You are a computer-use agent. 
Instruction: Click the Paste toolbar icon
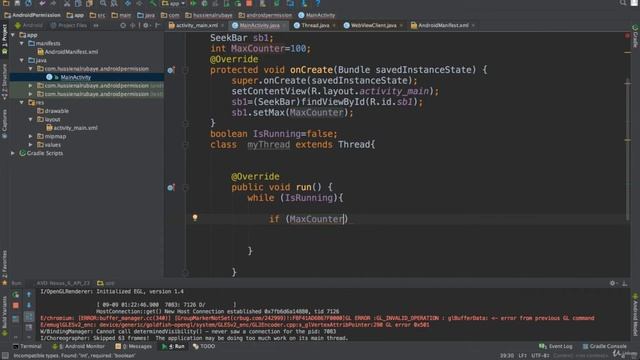[89, 3]
